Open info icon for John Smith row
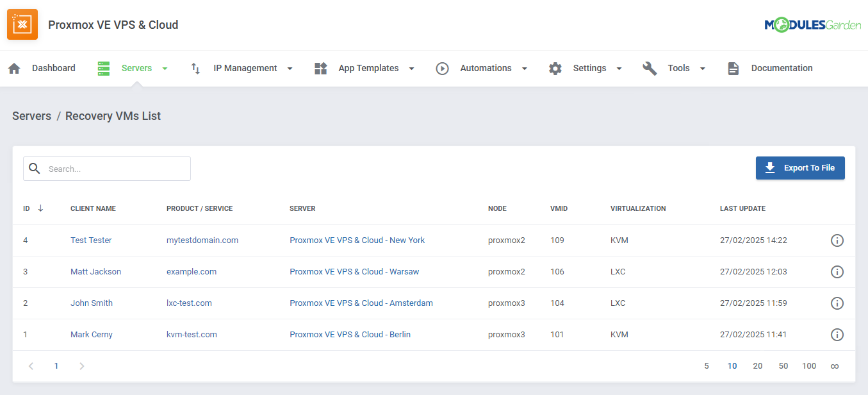 click(x=837, y=303)
